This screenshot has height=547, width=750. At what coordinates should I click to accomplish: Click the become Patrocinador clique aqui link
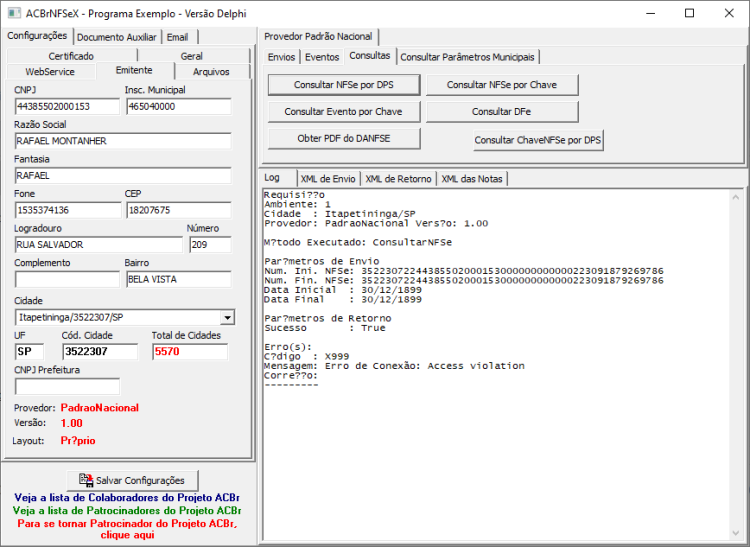(x=127, y=529)
